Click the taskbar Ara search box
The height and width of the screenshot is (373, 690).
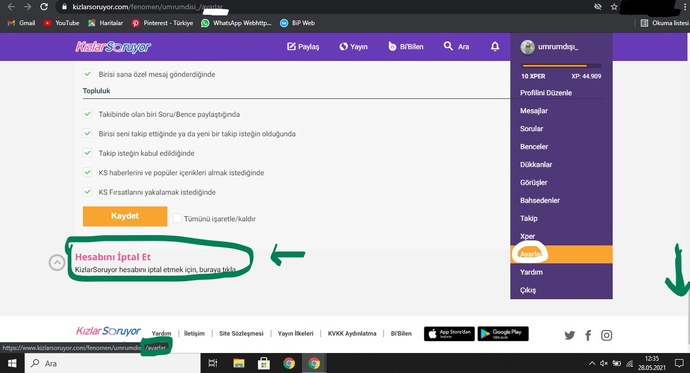pyautogui.click(x=113, y=363)
